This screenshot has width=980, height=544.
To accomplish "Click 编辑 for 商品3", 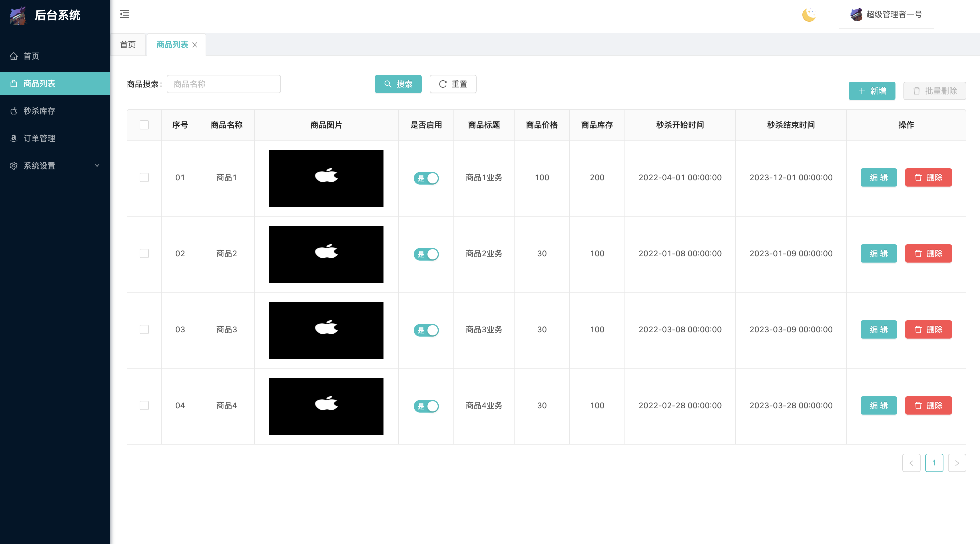I will tap(878, 329).
